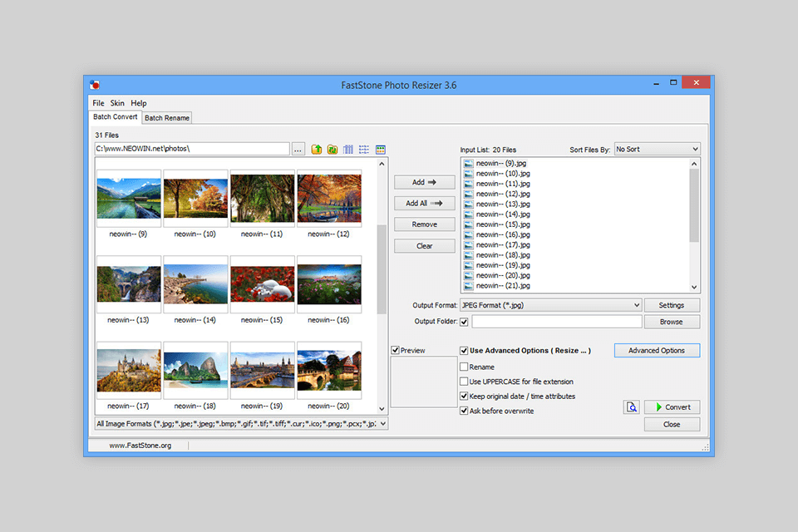
Task: Uncheck Keep original date / time attributes
Action: click(x=464, y=396)
